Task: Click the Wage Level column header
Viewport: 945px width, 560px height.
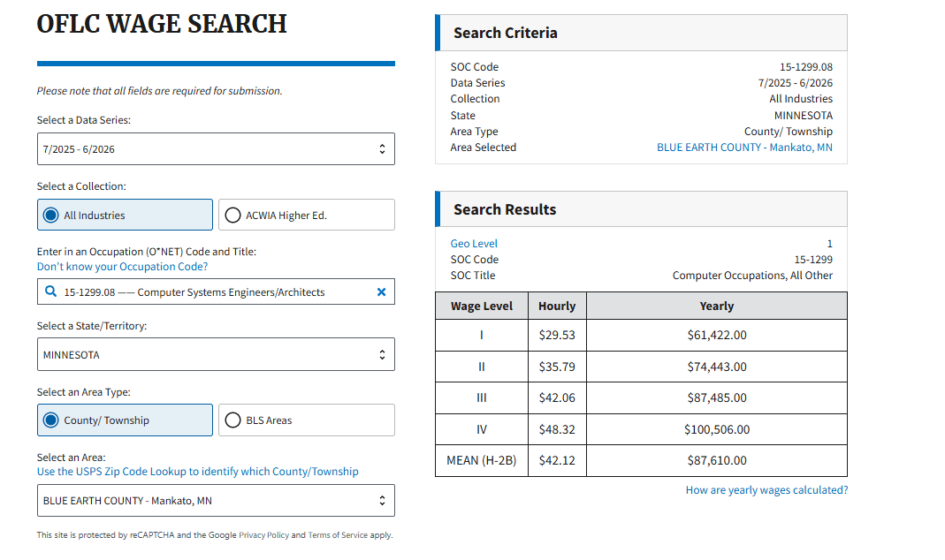Action: (x=482, y=306)
